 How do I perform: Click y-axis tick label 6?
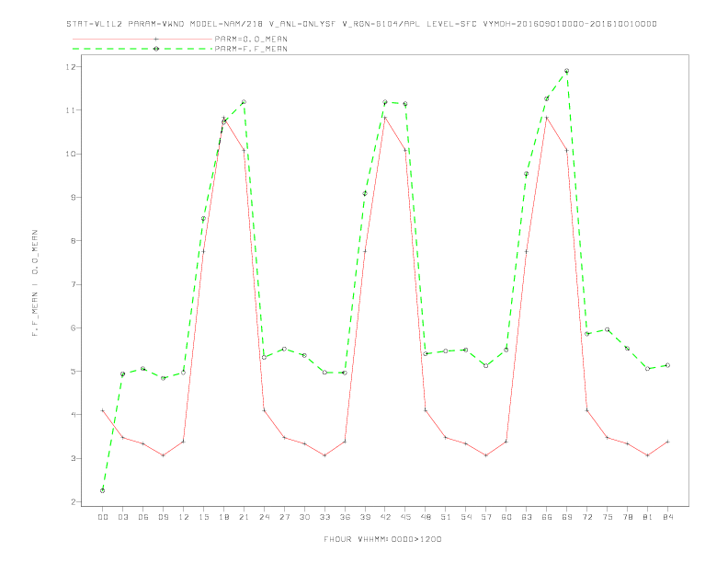point(74,327)
